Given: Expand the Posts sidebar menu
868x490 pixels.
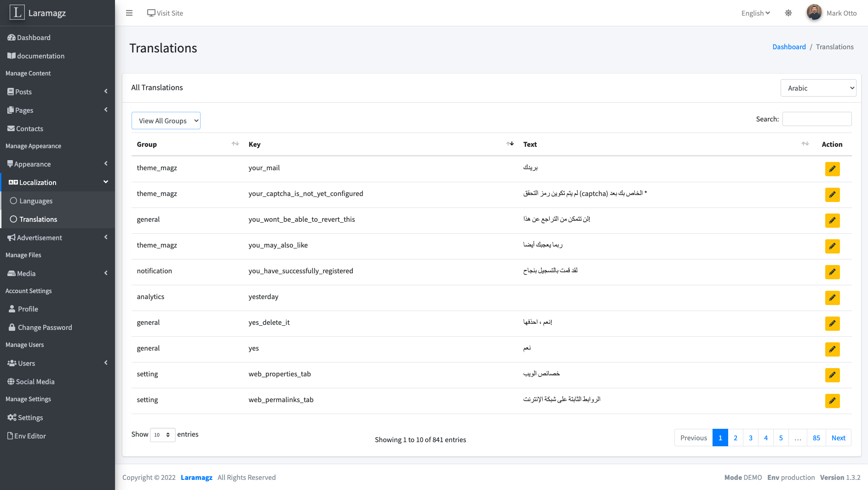Looking at the screenshot, I should 23,92.
